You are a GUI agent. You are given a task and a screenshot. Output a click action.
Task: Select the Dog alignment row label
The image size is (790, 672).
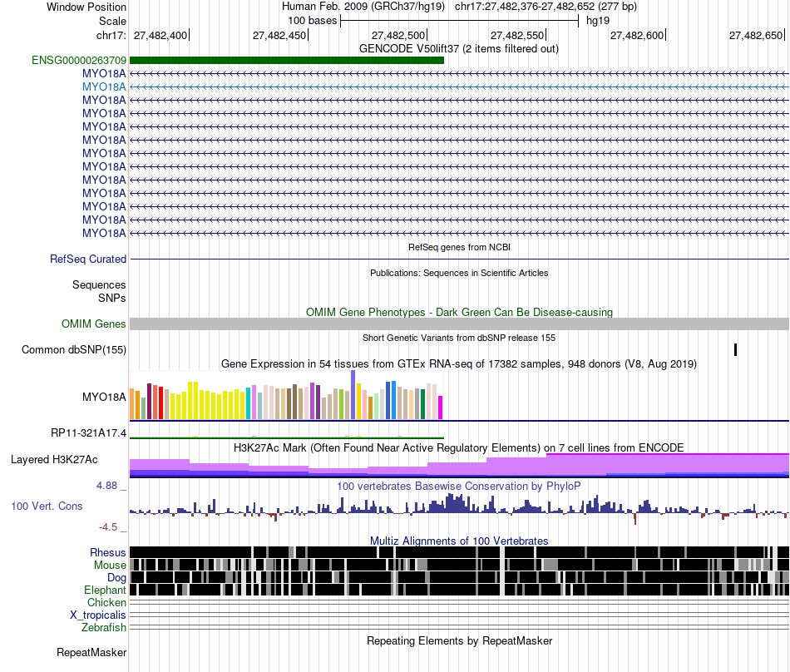click(x=116, y=578)
